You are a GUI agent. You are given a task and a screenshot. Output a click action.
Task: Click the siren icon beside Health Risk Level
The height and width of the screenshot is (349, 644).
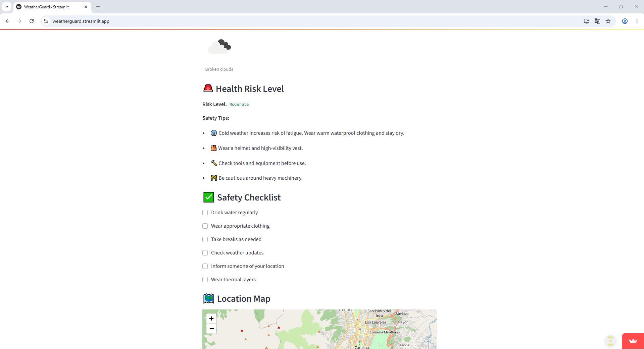[x=208, y=89]
